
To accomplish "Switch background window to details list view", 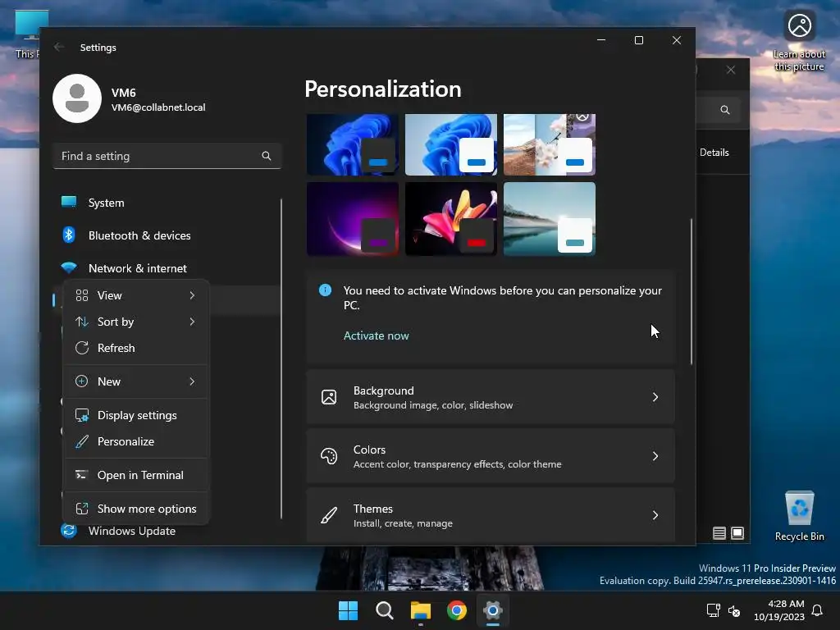I will pyautogui.click(x=719, y=533).
